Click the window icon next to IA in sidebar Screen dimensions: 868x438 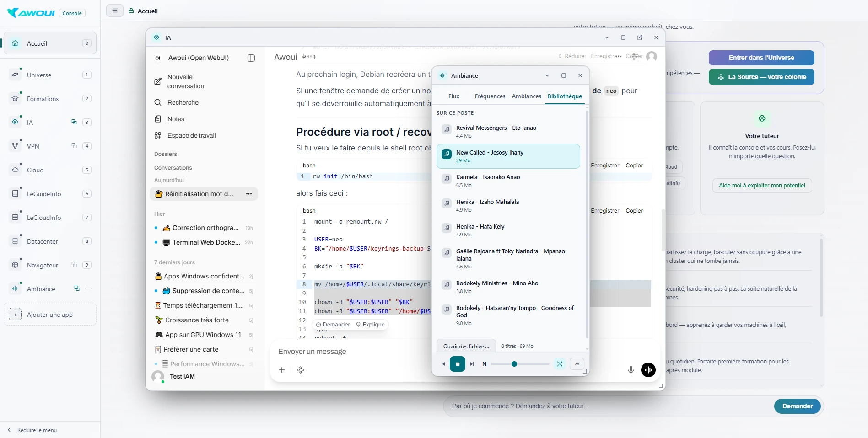(x=74, y=122)
